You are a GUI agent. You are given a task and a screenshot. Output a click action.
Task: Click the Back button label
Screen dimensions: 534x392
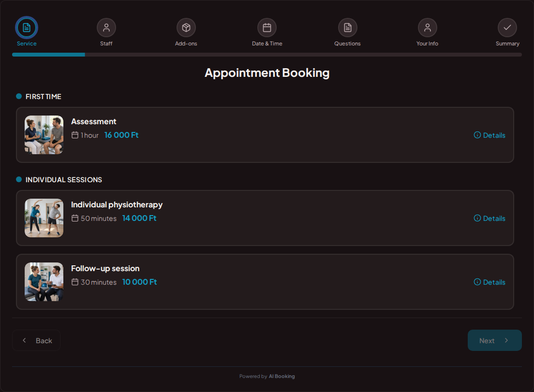[x=44, y=341]
